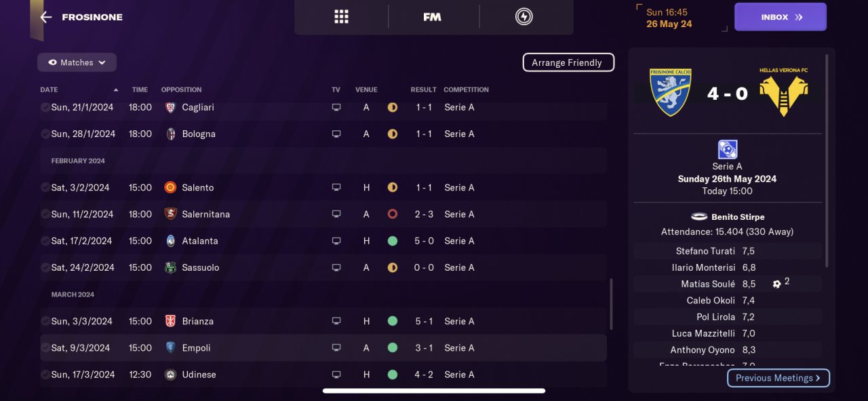Screen dimensions: 868x401
Task: Click the fixtures list vertical scrollbar
Action: tap(611, 303)
